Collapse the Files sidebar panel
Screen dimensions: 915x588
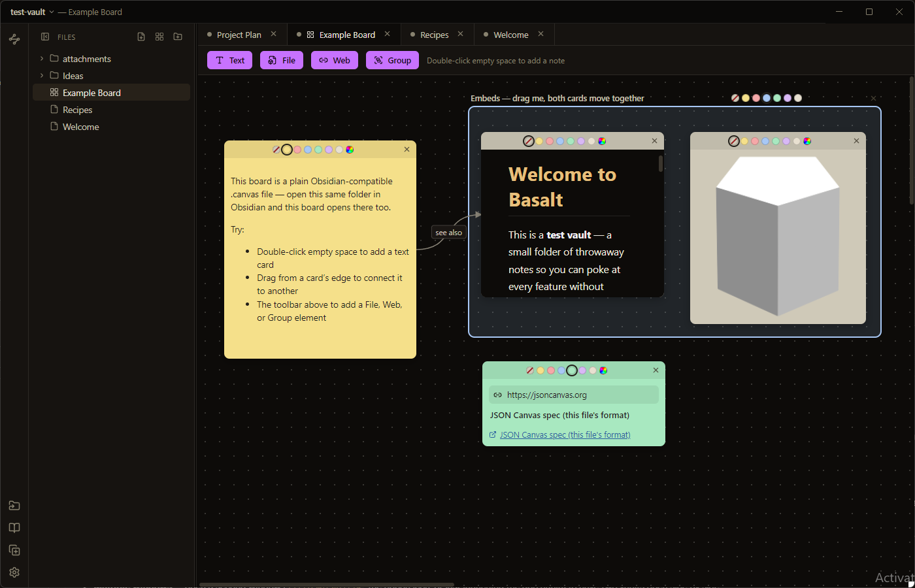click(45, 37)
